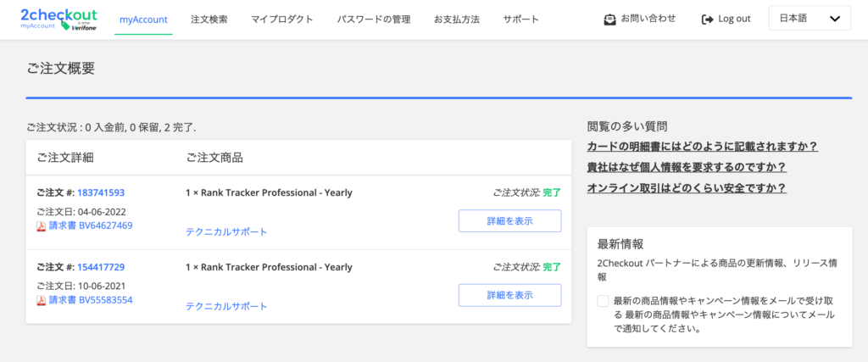
Task: Click PDF icon beside 請求書 BV55583554
Action: 41,300
